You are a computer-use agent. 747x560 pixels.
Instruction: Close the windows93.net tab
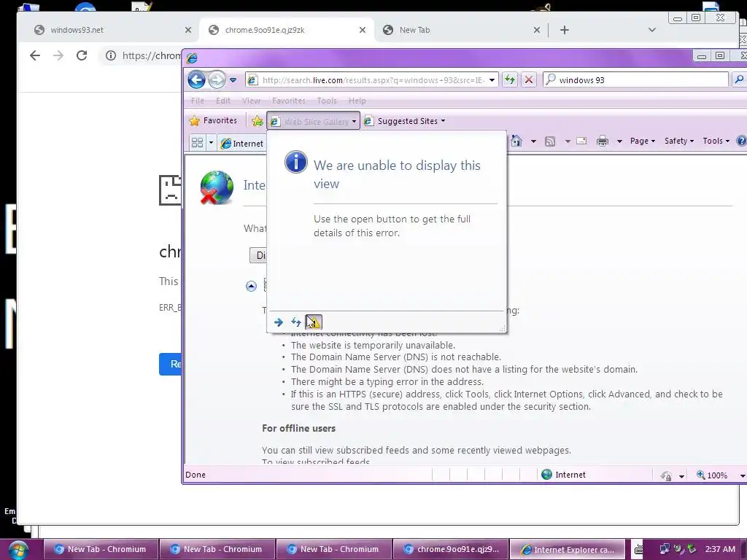point(188,30)
